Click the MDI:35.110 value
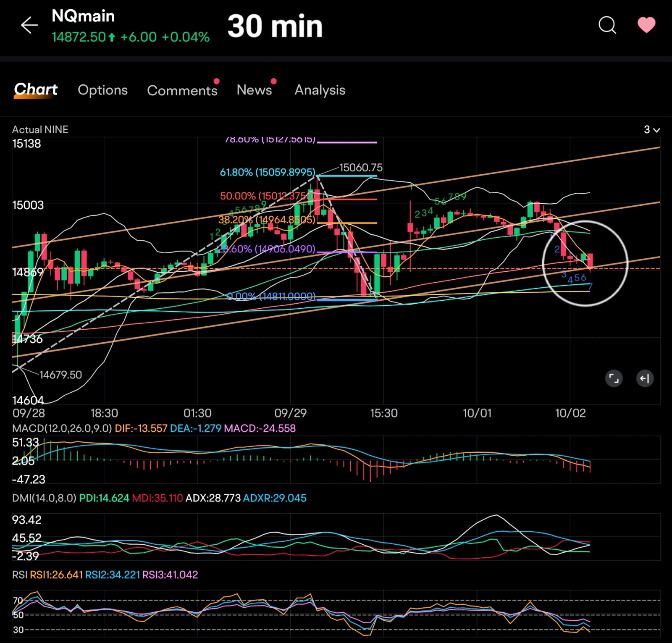672x643 pixels. [x=157, y=498]
